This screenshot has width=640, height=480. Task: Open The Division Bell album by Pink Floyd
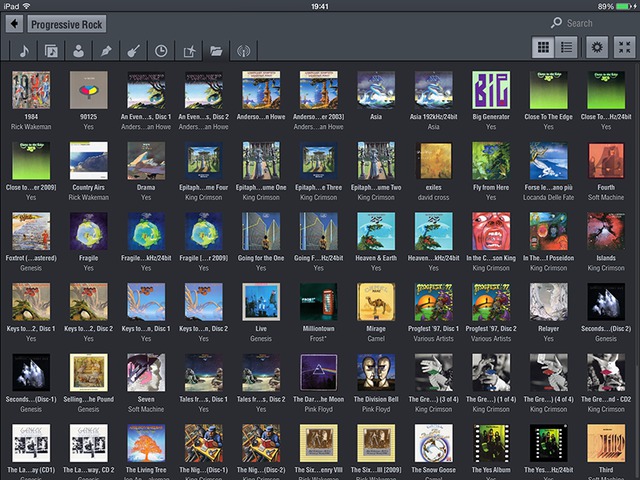click(375, 374)
